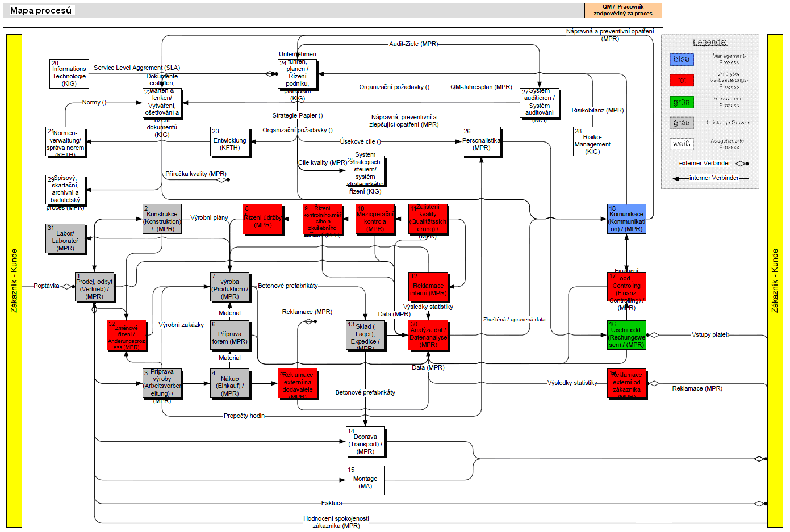This screenshot has height=532, width=790.
Task: Click the 'Úsekové cíle ()' label
Action: coord(361,141)
